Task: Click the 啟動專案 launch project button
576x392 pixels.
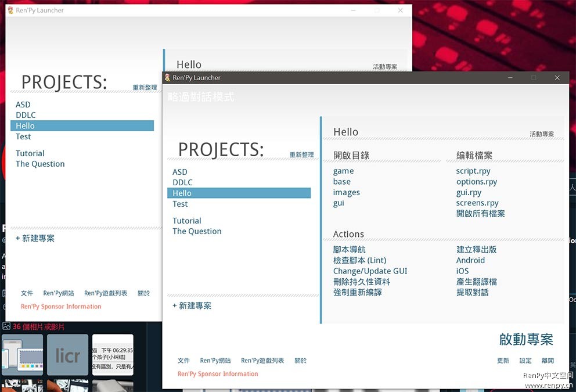Action: click(x=526, y=339)
